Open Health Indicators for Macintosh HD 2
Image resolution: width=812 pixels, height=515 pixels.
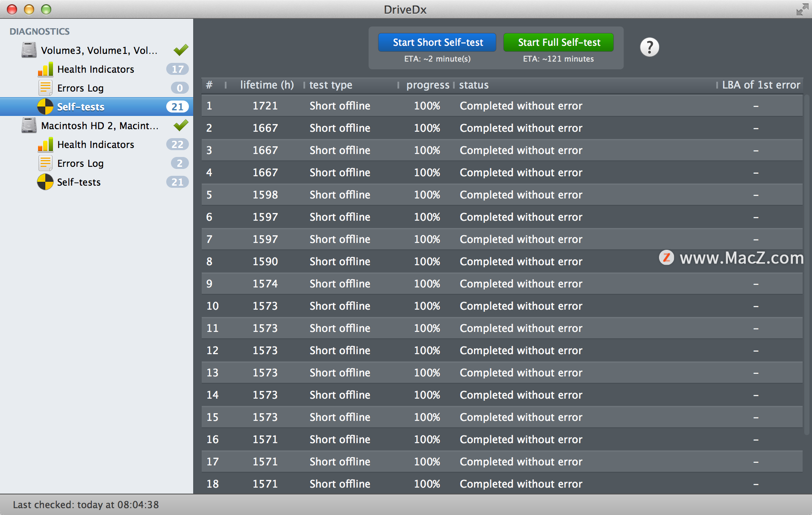(97, 144)
